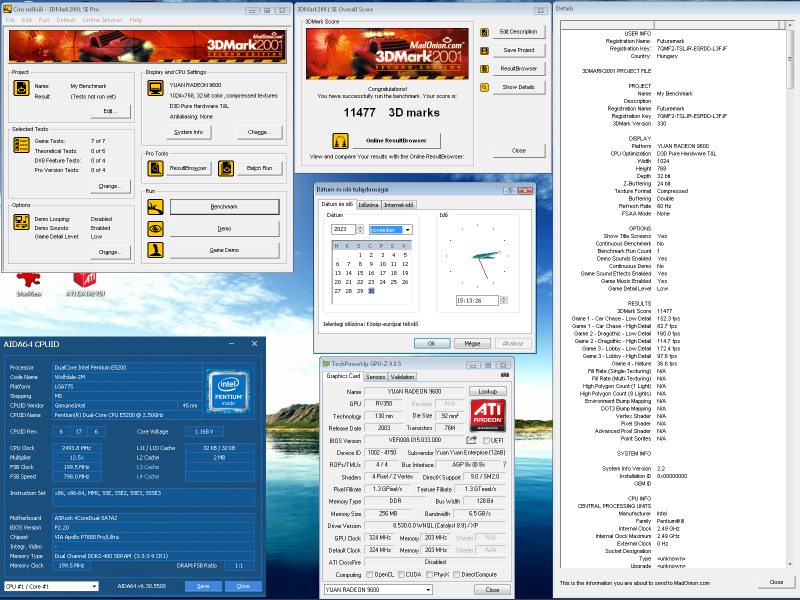Click Change button in Display and CPU Settings
This screenshot has height=600, width=800.
click(x=260, y=132)
